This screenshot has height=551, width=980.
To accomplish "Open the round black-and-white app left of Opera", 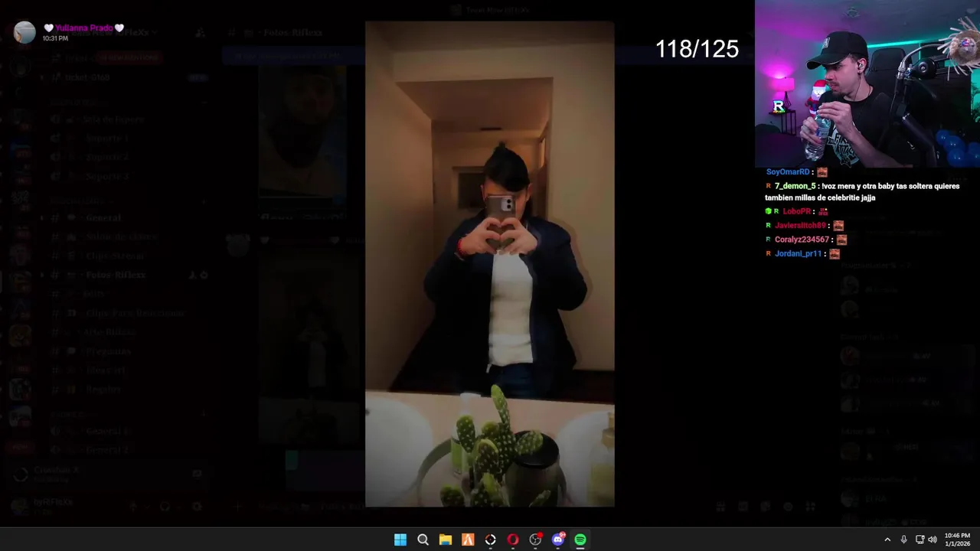I will (491, 540).
